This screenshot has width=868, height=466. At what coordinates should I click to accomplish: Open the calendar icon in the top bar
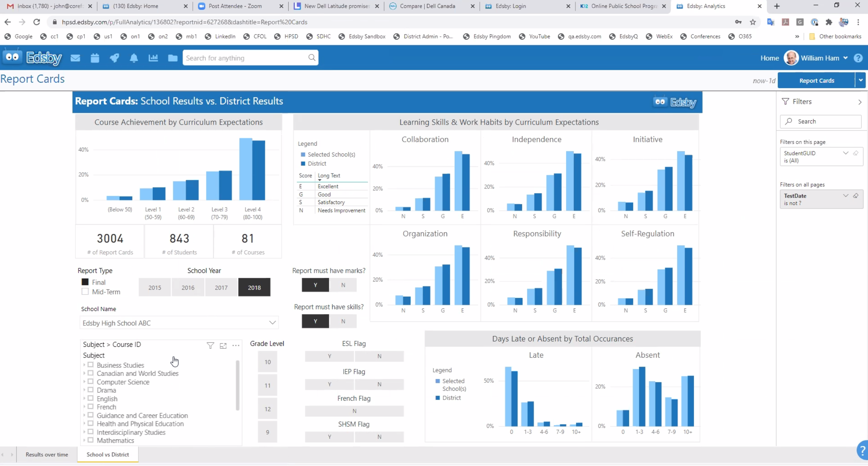pyautogui.click(x=95, y=57)
